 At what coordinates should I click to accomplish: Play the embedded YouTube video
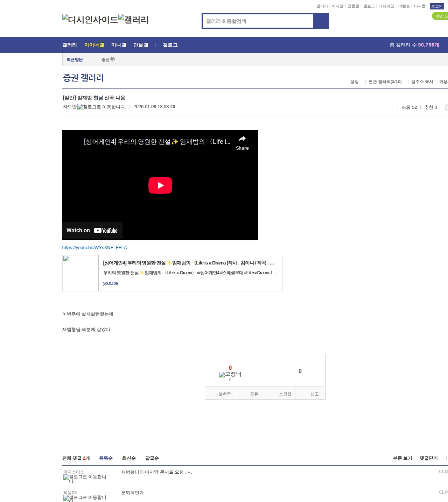[160, 185]
